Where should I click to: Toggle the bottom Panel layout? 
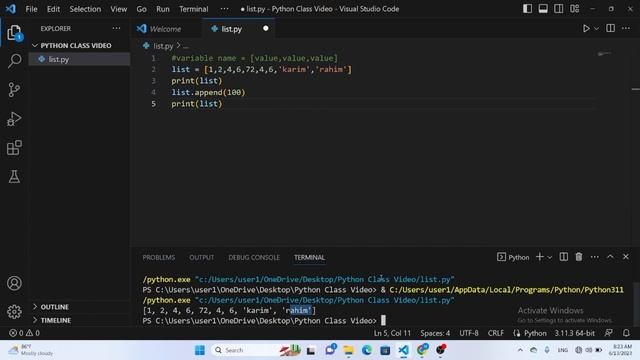click(x=543, y=9)
